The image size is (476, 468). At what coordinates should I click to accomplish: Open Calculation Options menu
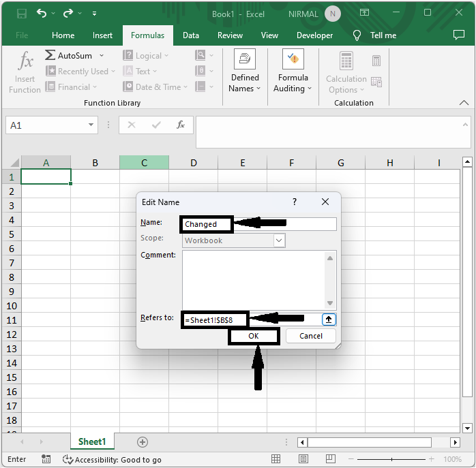[346, 73]
